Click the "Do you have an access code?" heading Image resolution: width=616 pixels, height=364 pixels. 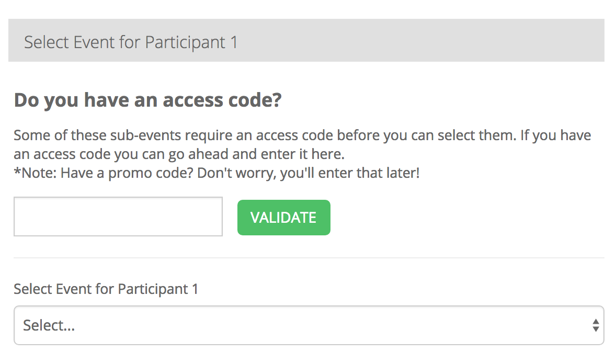(x=148, y=100)
